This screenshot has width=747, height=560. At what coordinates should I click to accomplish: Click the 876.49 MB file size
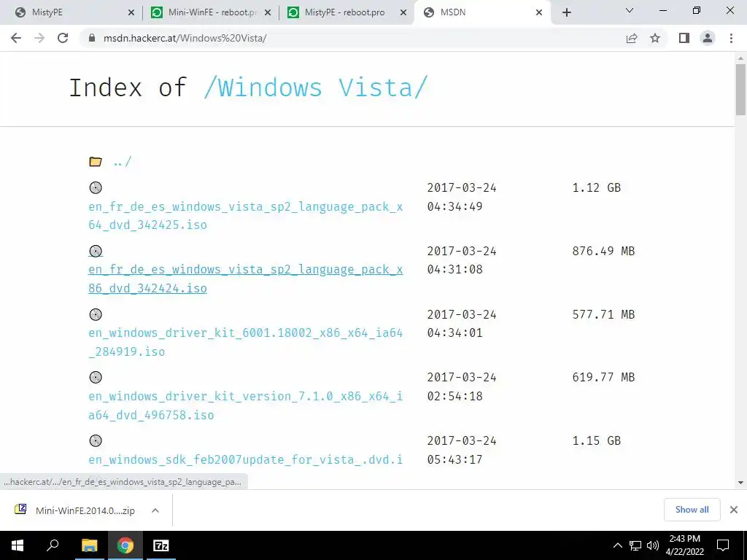[x=603, y=251]
